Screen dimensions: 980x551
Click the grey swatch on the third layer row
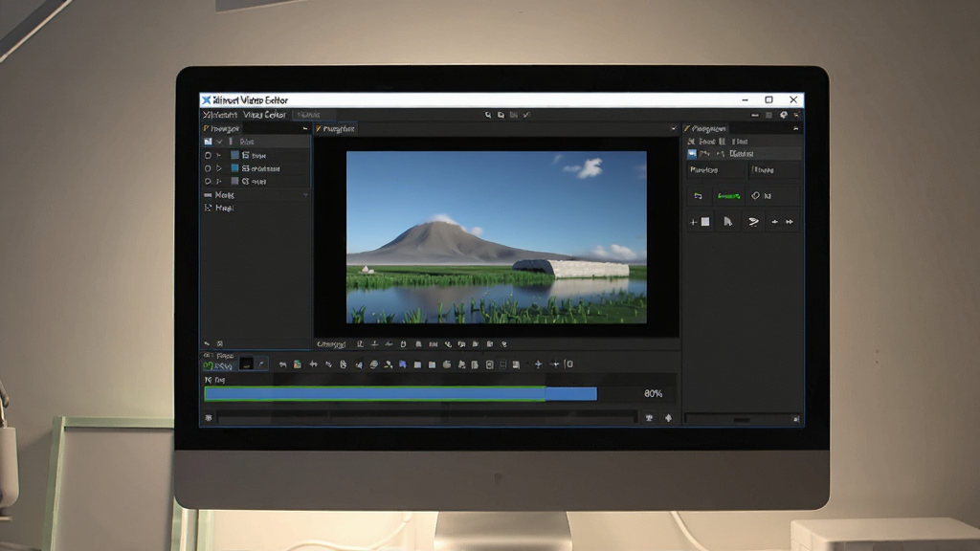tap(235, 182)
